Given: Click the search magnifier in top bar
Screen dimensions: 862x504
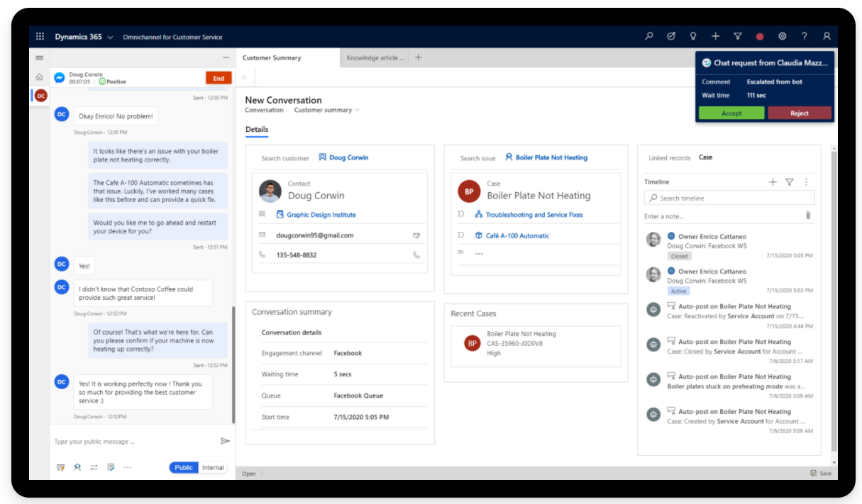Looking at the screenshot, I should [649, 36].
